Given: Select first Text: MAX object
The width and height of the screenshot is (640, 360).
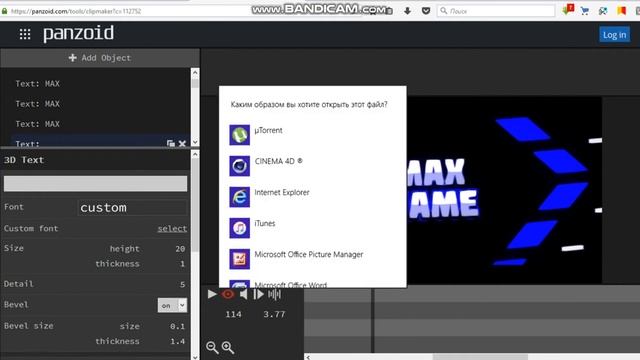Looking at the screenshot, I should [38, 84].
